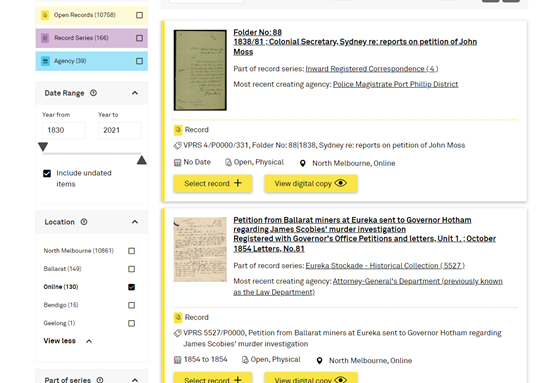Open the Inward Registered Correspondence series link
Image resolution: width=542 pixels, height=383 pixels.
coord(372,69)
